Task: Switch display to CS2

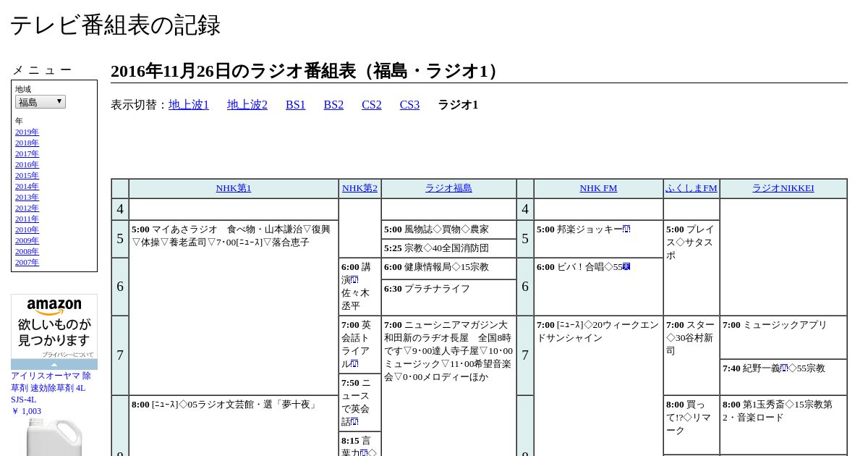Action: point(372,105)
